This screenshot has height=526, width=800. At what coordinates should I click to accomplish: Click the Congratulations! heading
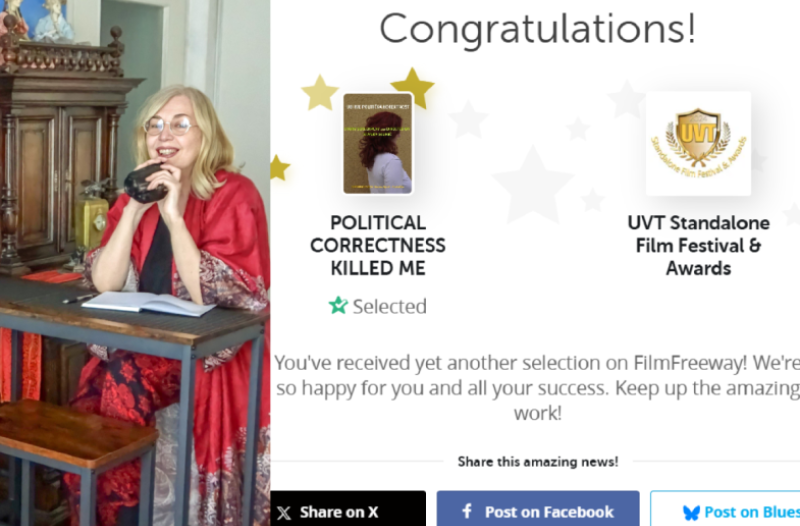537,28
